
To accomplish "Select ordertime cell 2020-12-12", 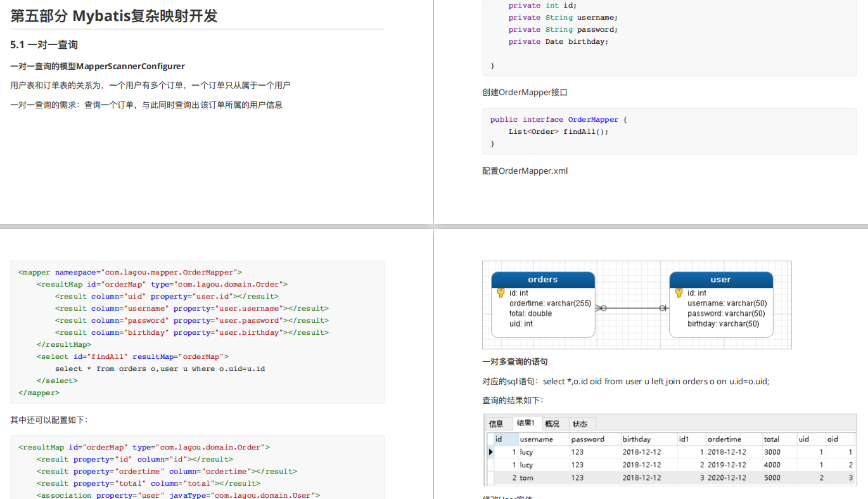I will (x=734, y=477).
